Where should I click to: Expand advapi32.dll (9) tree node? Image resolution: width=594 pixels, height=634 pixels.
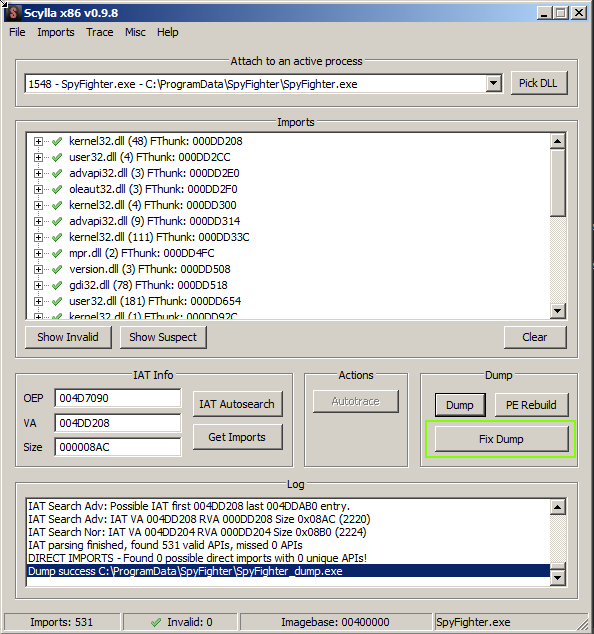coord(38,222)
